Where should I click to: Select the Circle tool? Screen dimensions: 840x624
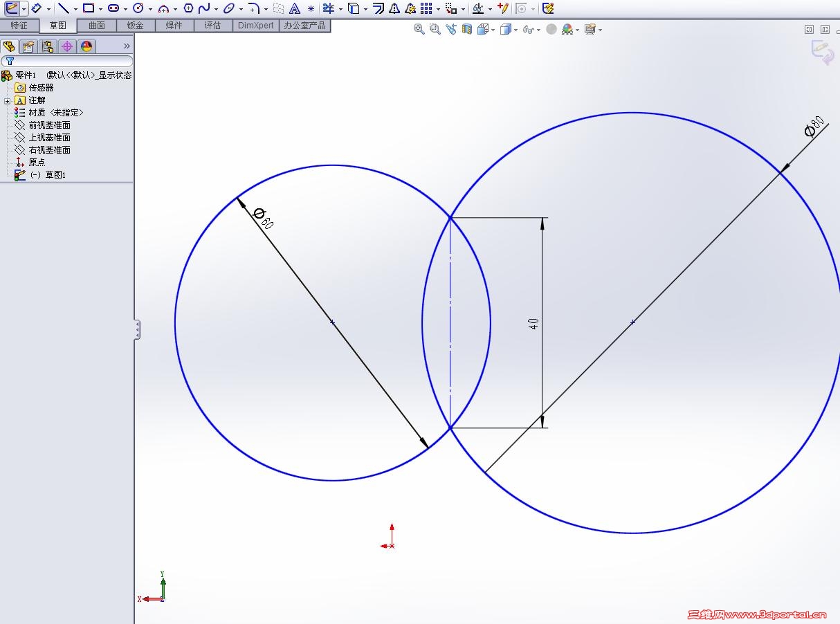[138, 8]
